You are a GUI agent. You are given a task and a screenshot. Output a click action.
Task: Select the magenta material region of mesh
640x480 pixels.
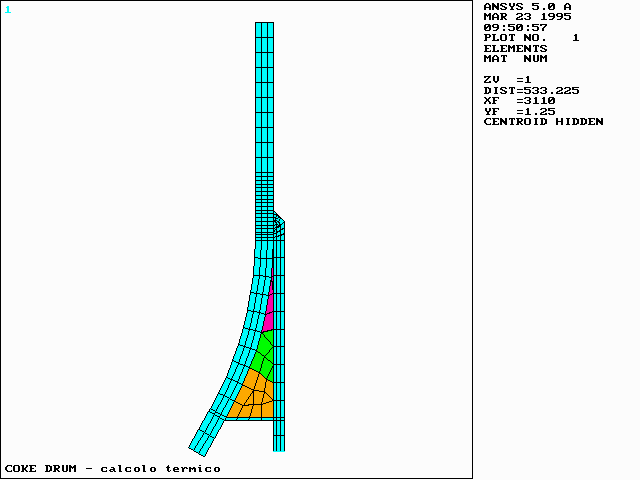[x=269, y=305]
